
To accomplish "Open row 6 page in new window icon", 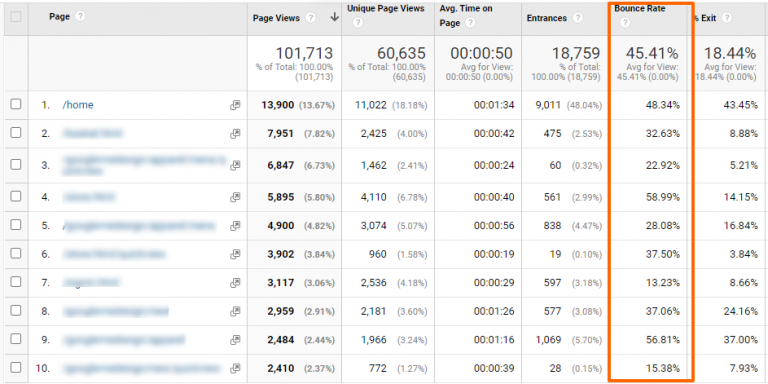I will point(235,254).
